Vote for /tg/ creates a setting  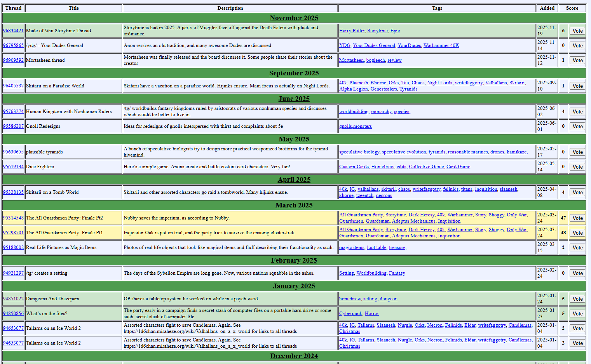coord(577,273)
